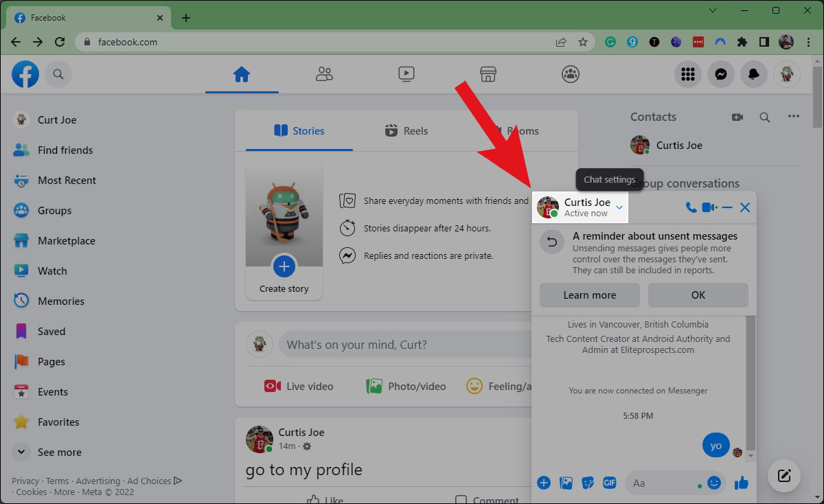Open the new browser tab plus button
Screen dimensions: 824x504
[x=185, y=18]
